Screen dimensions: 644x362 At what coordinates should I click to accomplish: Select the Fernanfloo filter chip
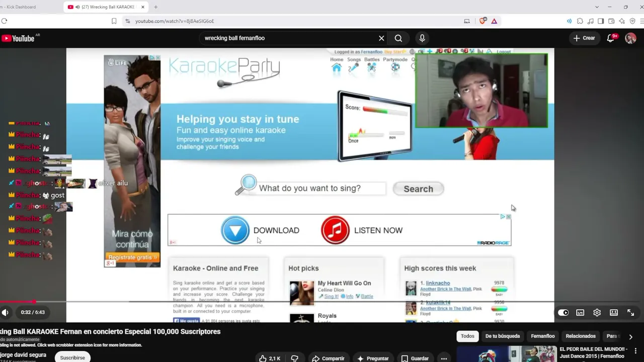point(542,336)
